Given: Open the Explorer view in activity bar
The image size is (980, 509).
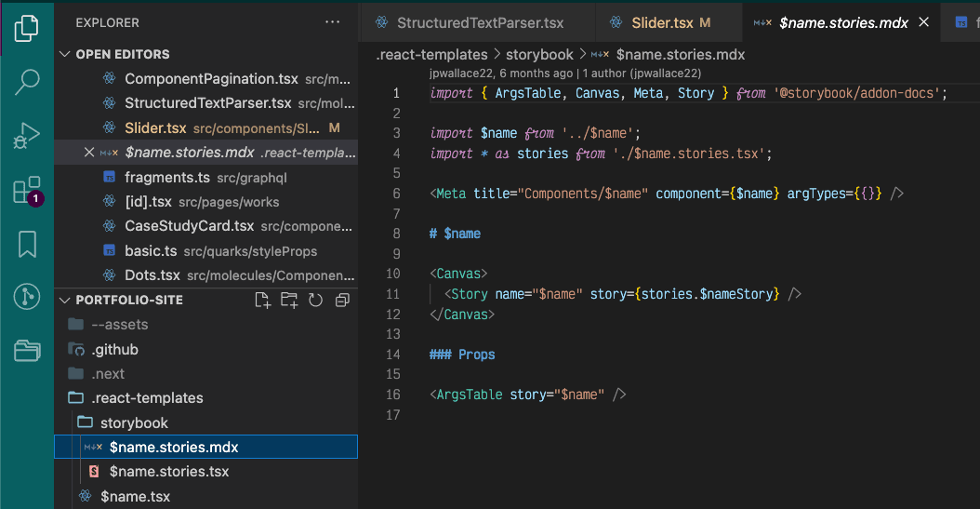Looking at the screenshot, I should tap(26, 28).
